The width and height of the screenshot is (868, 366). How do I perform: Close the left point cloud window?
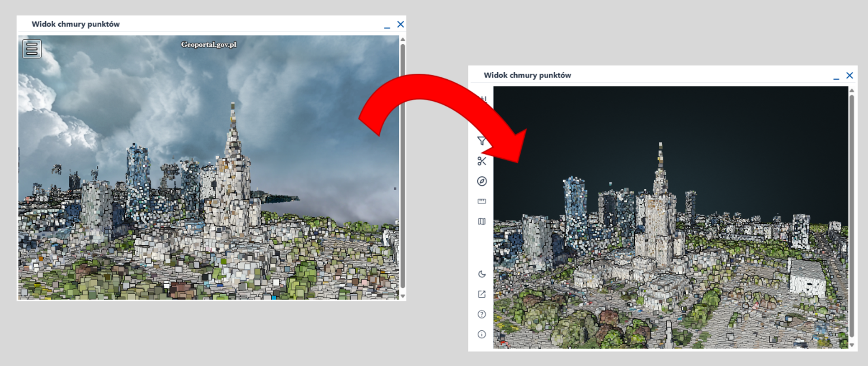click(x=401, y=24)
